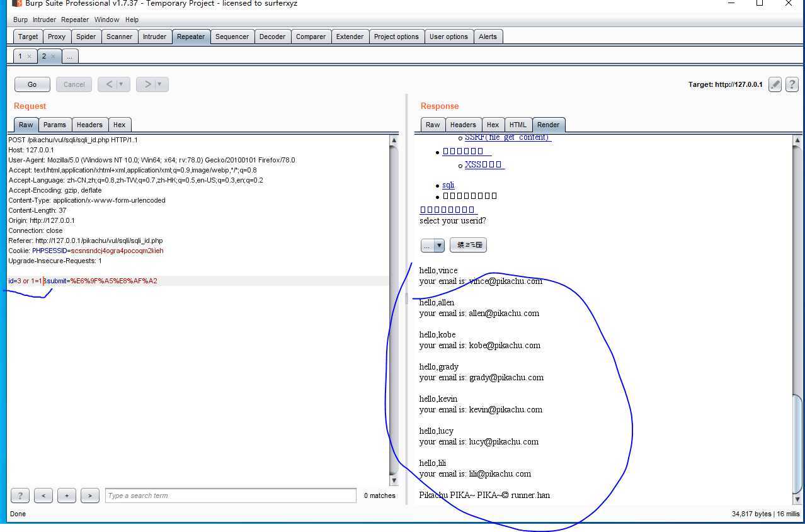Switch to the Intruder tool tab
805x532 pixels.
[x=155, y=37]
